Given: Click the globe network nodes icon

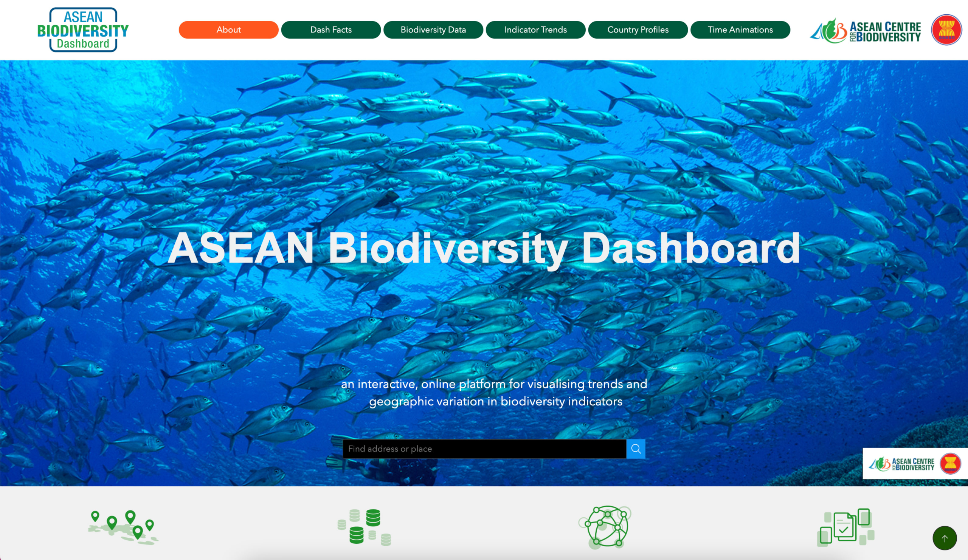Looking at the screenshot, I should pos(606,527).
